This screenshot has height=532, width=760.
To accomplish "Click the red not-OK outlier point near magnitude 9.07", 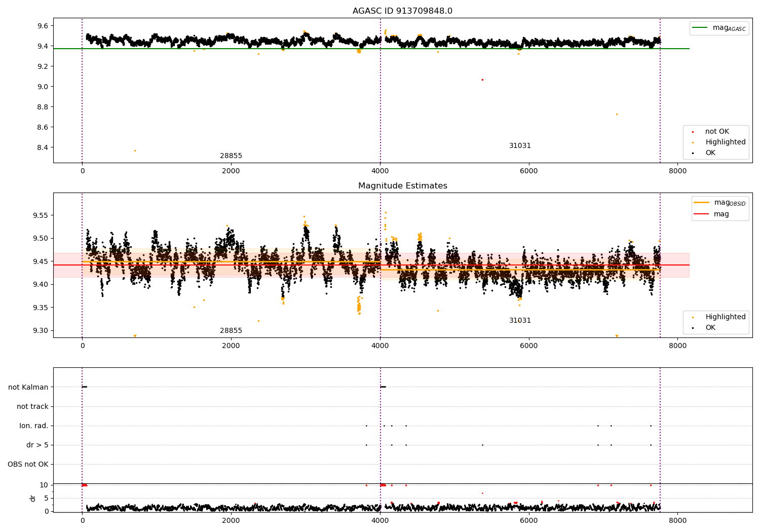I will point(482,80).
